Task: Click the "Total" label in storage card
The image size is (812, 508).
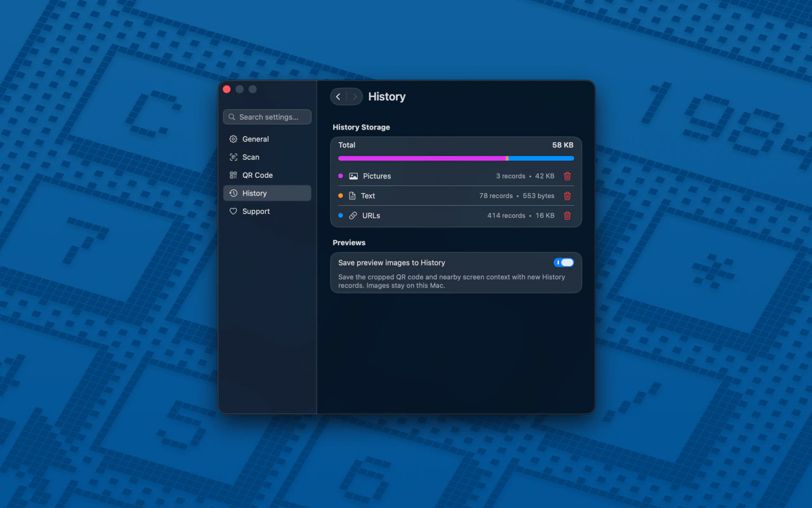Action: tap(347, 145)
